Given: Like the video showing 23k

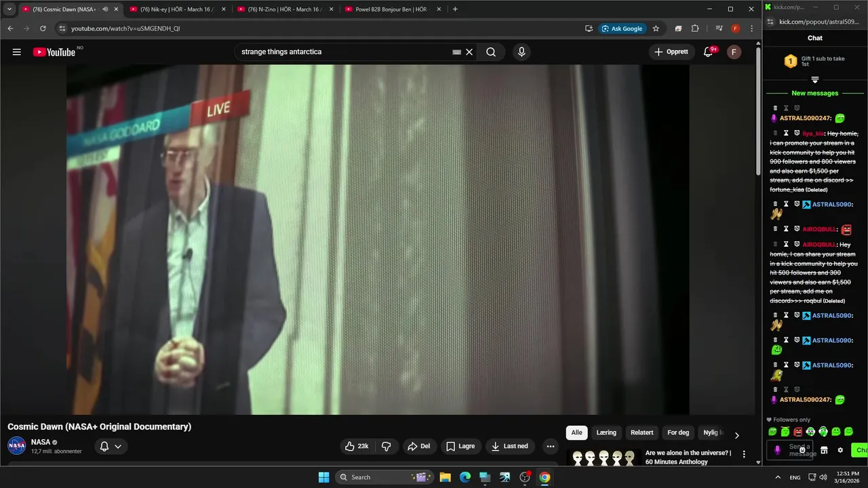Looking at the screenshot, I should click(357, 446).
